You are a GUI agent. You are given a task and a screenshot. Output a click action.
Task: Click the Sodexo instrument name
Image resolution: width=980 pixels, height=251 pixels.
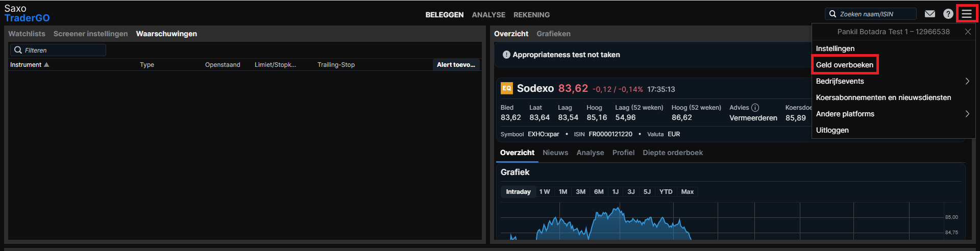(x=535, y=88)
